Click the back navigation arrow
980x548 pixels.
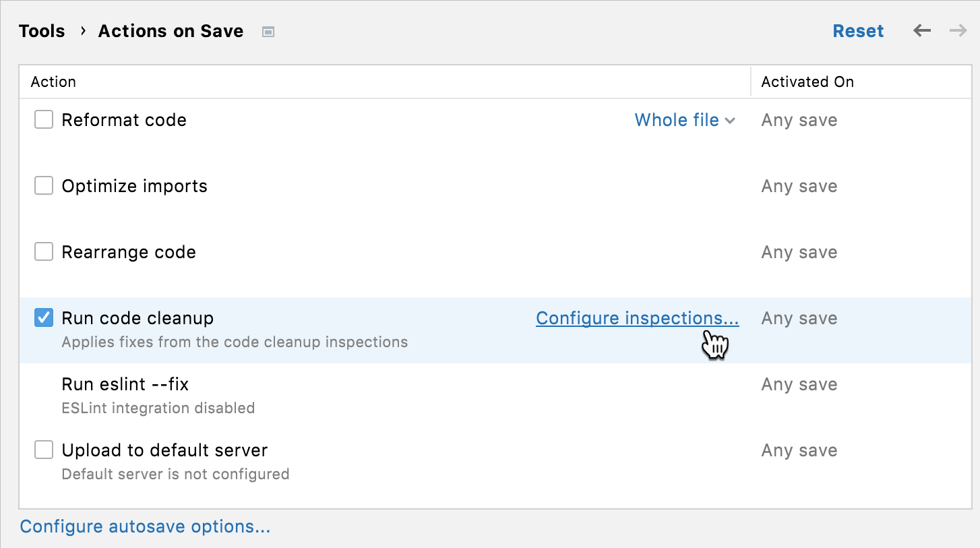922,31
